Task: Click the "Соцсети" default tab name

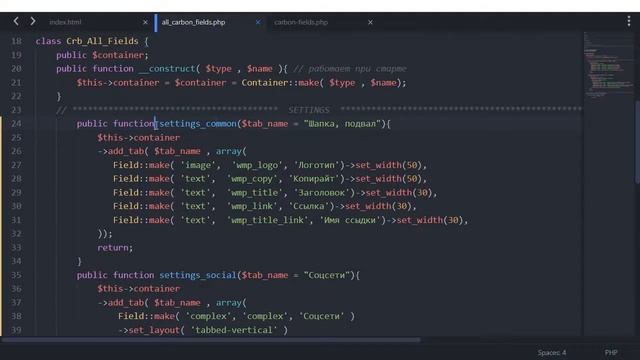Action: (x=327, y=275)
